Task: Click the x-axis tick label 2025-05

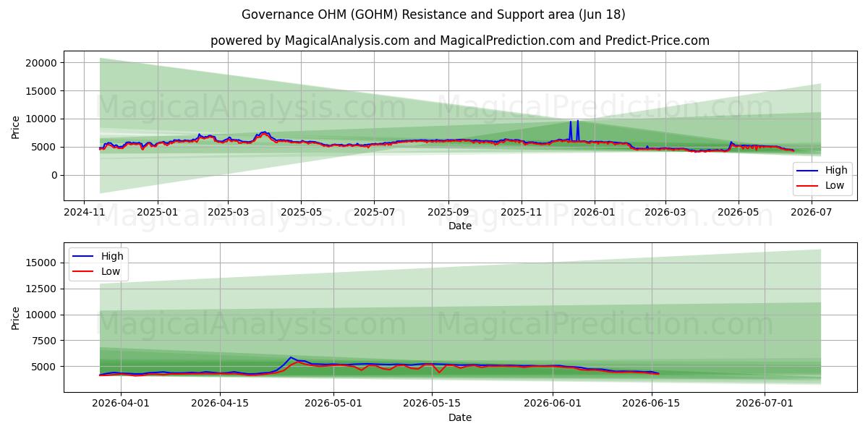Action: point(301,212)
